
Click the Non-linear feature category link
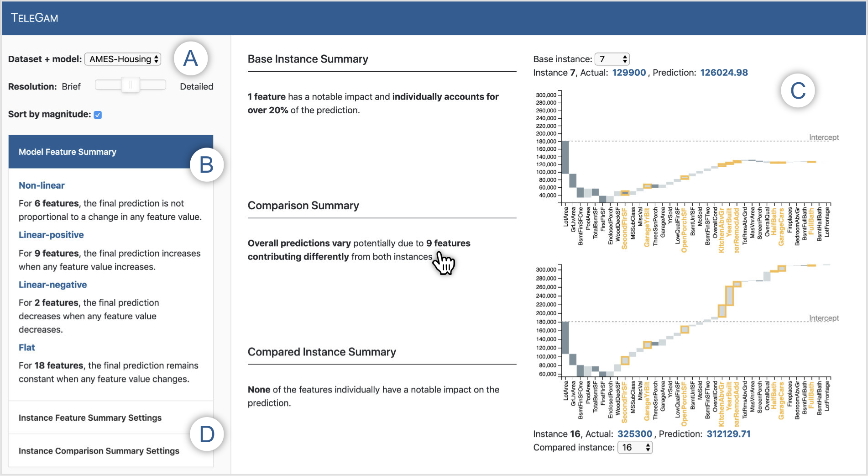[x=42, y=185]
